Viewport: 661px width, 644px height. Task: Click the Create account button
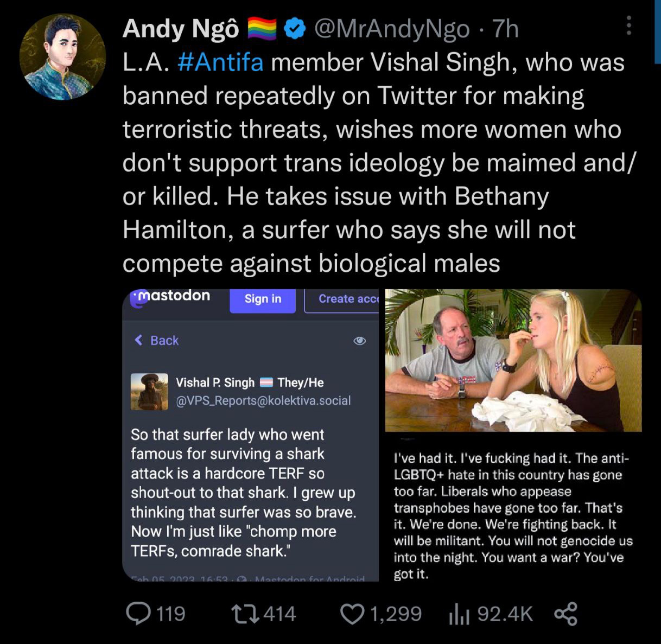pyautogui.click(x=341, y=299)
